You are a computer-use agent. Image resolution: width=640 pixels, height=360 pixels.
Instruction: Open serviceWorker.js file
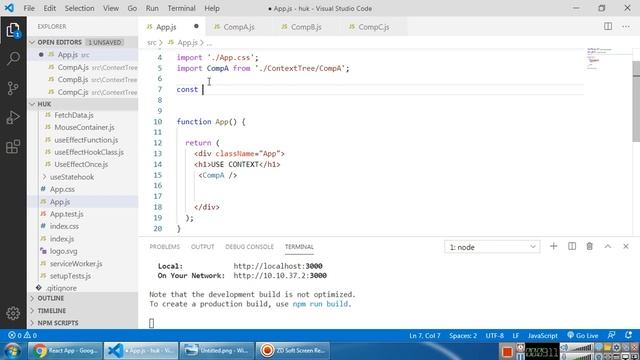tap(76, 263)
